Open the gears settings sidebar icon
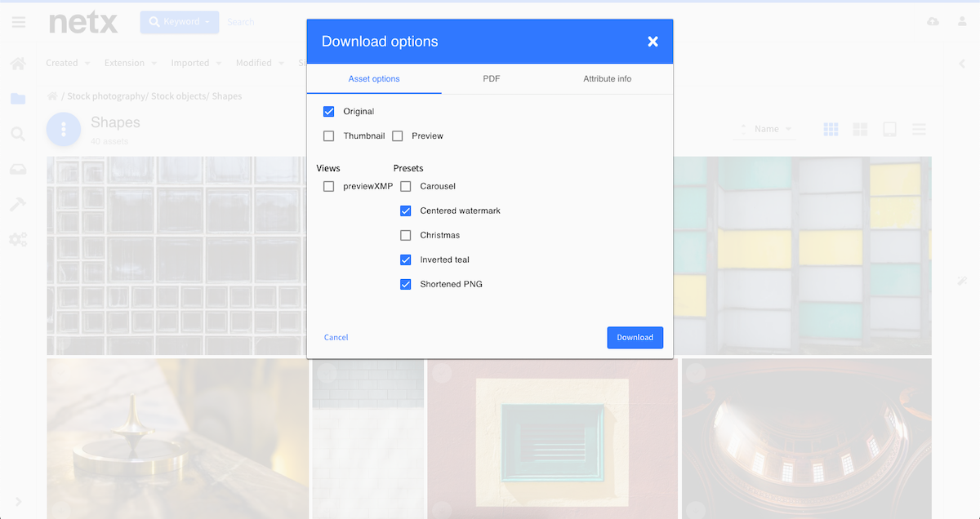The height and width of the screenshot is (519, 980). [18, 239]
